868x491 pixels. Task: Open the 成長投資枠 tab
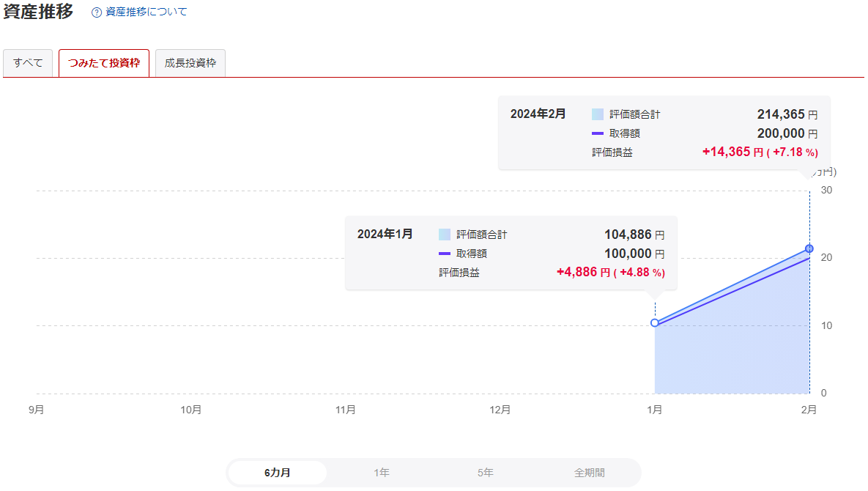click(x=190, y=63)
